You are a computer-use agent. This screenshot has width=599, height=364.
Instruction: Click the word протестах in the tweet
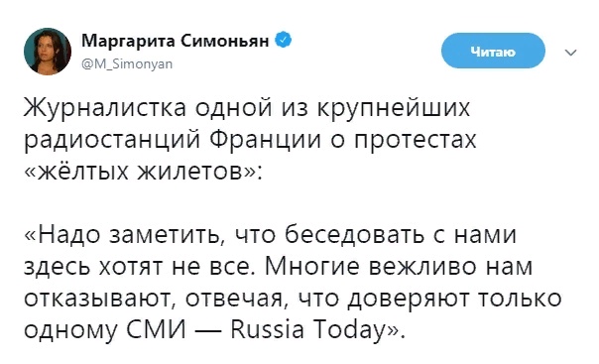click(416, 142)
